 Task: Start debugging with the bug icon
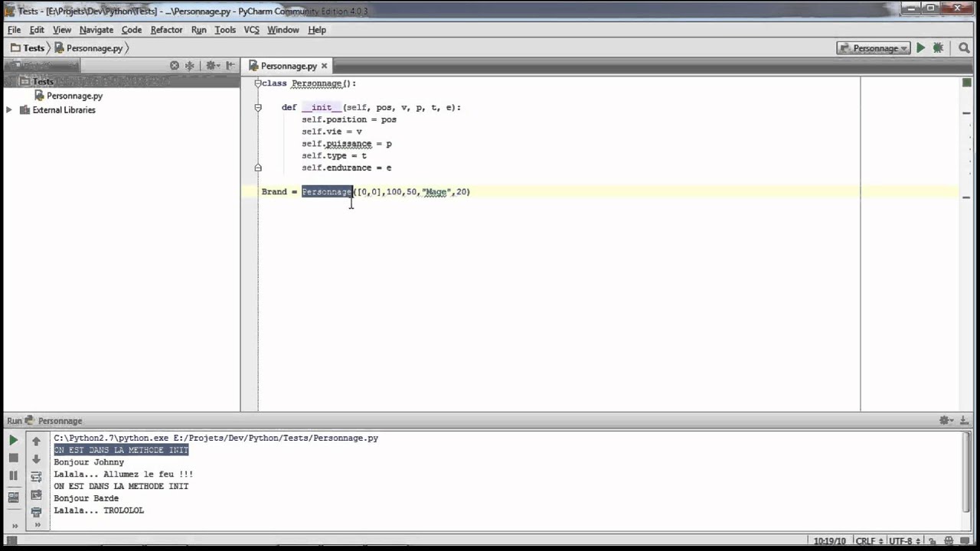938,47
